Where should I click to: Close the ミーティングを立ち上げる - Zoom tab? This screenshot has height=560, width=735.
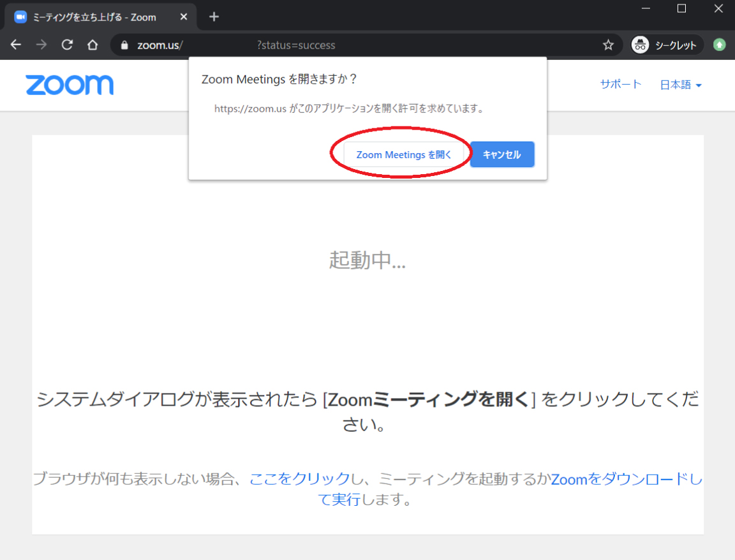(184, 17)
